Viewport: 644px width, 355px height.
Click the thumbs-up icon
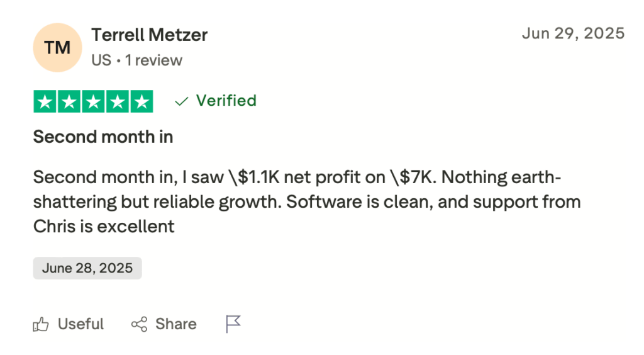[42, 324]
